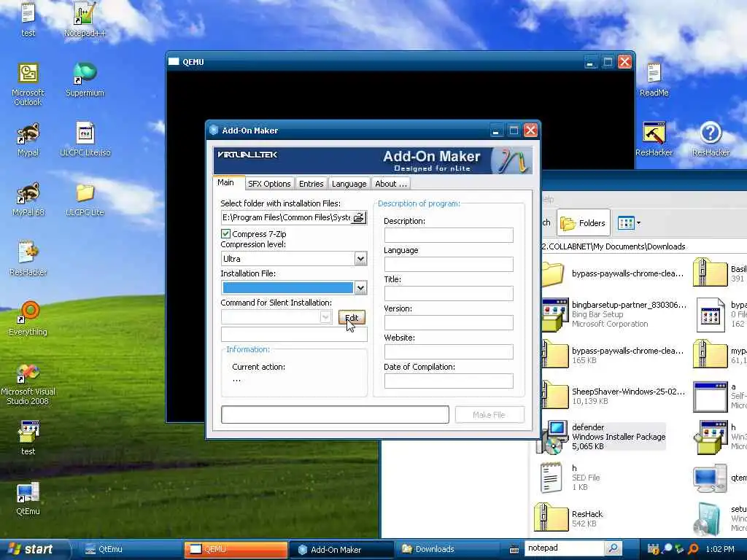This screenshot has width=747, height=560.
Task: Open Microsoft Visual Studio 2008 shortcut
Action: (28, 384)
